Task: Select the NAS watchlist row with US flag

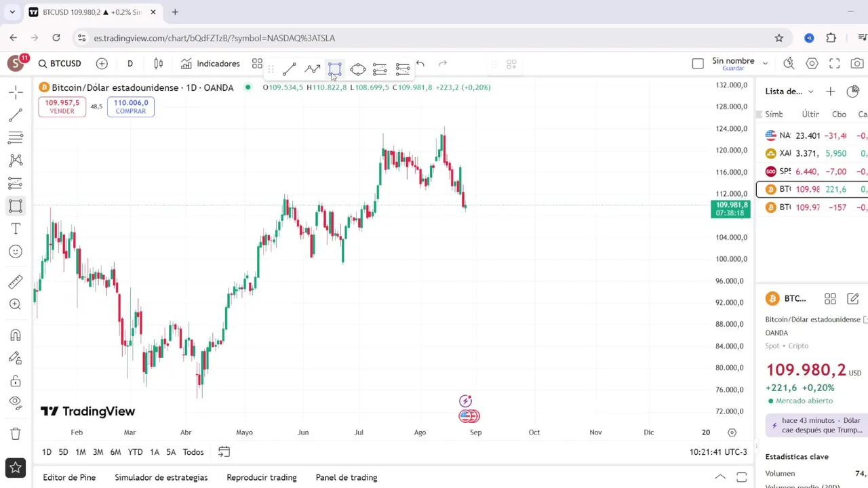Action: 812,136
